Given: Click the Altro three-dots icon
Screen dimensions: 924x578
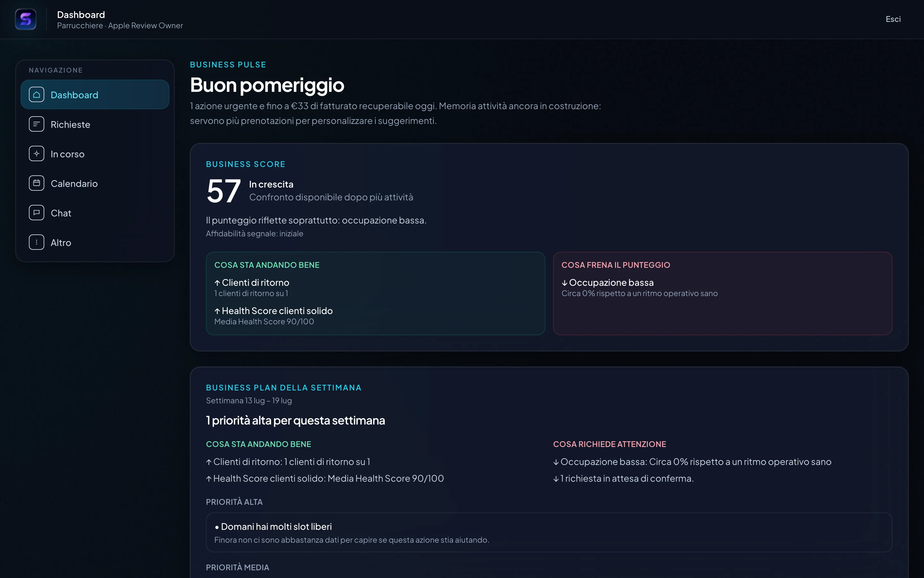Looking at the screenshot, I should (37, 242).
